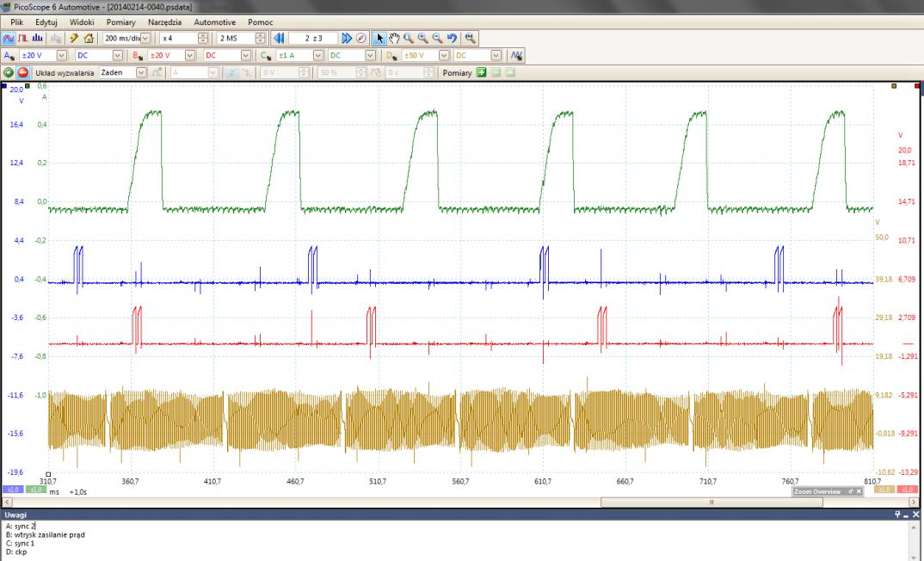Stop capture with the red button

coord(23,73)
